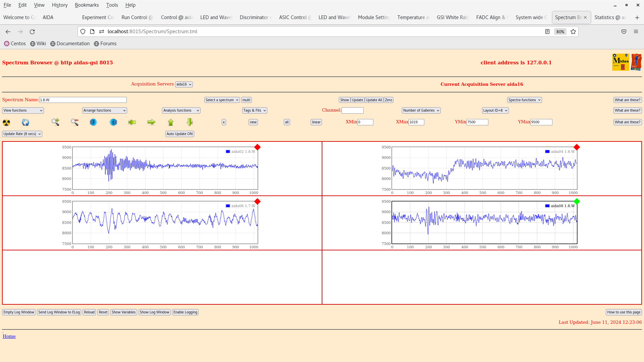This screenshot has width=644, height=362.
Task: Click the Update All button
Action: [x=374, y=100]
